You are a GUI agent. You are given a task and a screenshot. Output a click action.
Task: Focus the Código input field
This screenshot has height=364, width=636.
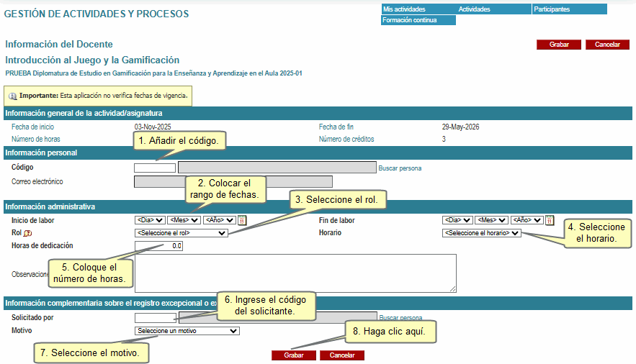click(x=155, y=168)
